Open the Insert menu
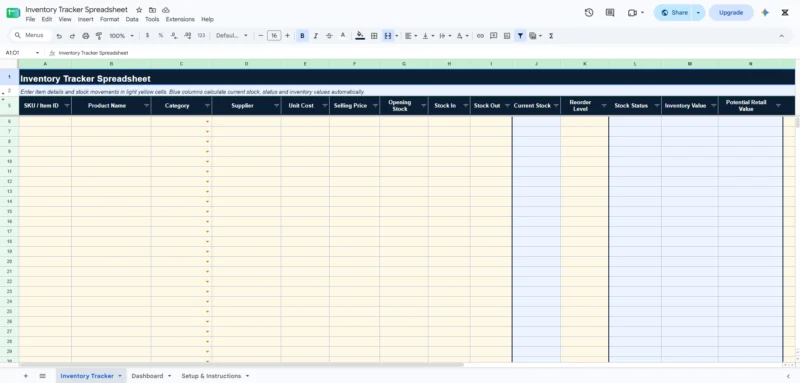The width and height of the screenshot is (800, 383). (86, 19)
